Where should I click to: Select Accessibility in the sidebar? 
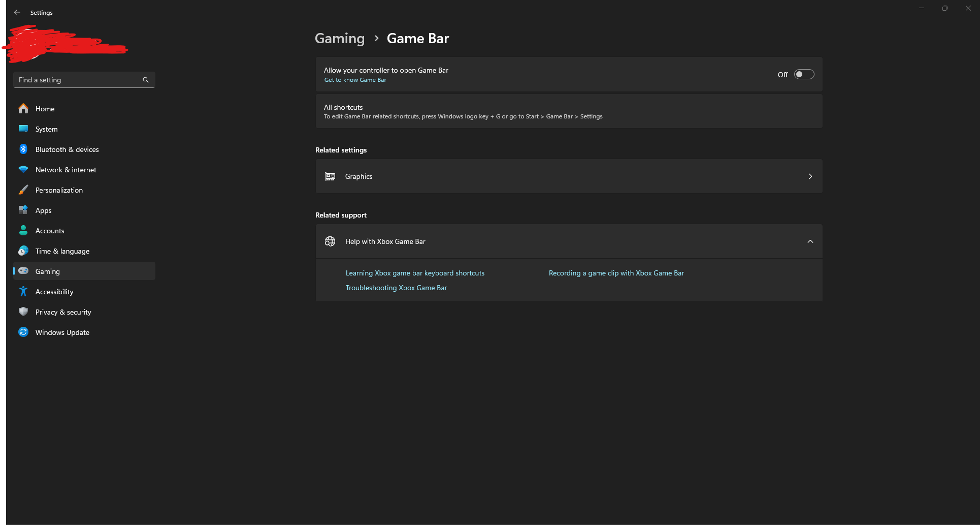pyautogui.click(x=84, y=291)
